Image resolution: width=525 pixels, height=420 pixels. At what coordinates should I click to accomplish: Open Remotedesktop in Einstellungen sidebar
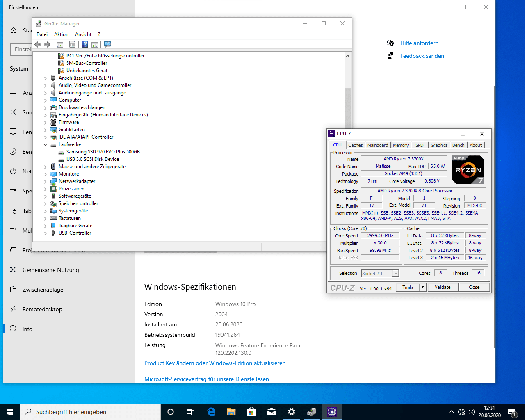[x=69, y=309]
